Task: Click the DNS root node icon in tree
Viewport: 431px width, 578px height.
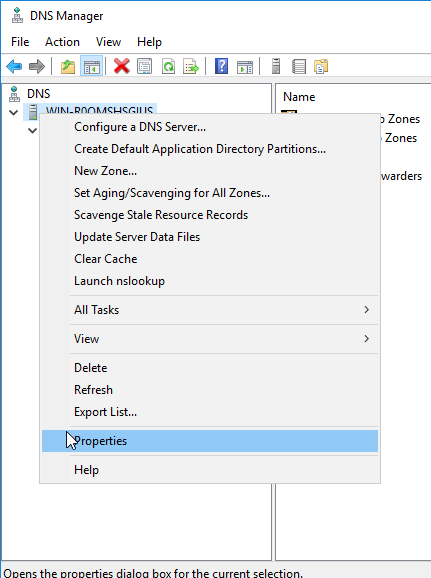Action: (14, 94)
